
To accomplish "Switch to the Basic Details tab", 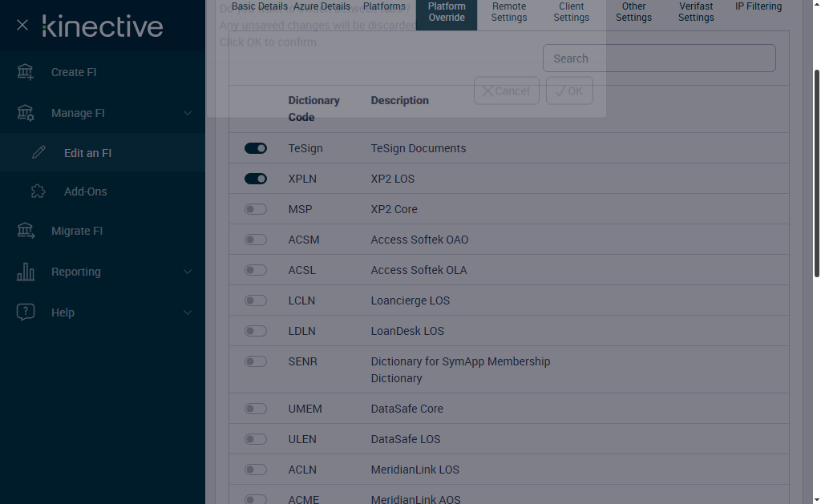I will pos(259,6).
